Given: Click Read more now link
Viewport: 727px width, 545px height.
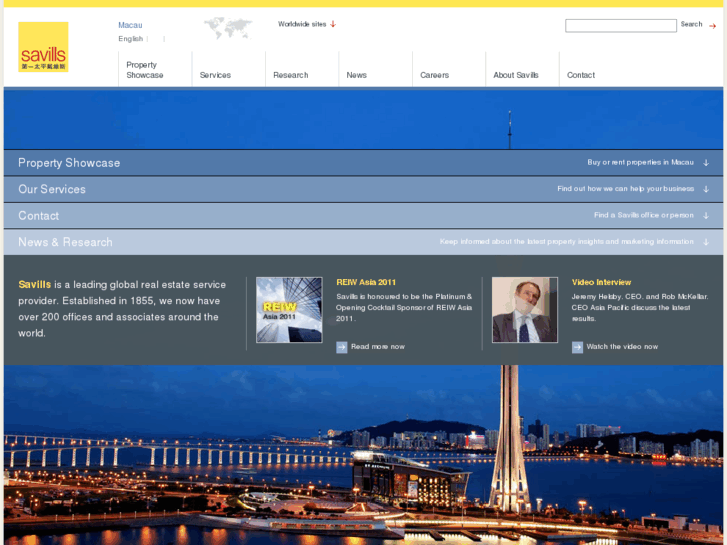Looking at the screenshot, I should coord(378,347).
